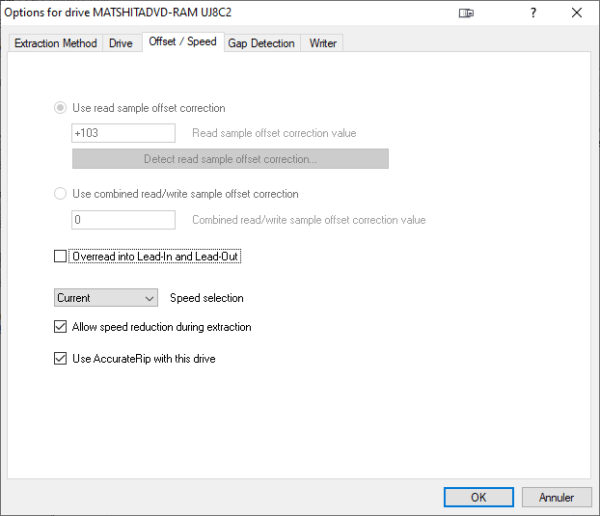Open the Writer tab
Viewport: 600px width, 516px height.
pyautogui.click(x=323, y=43)
